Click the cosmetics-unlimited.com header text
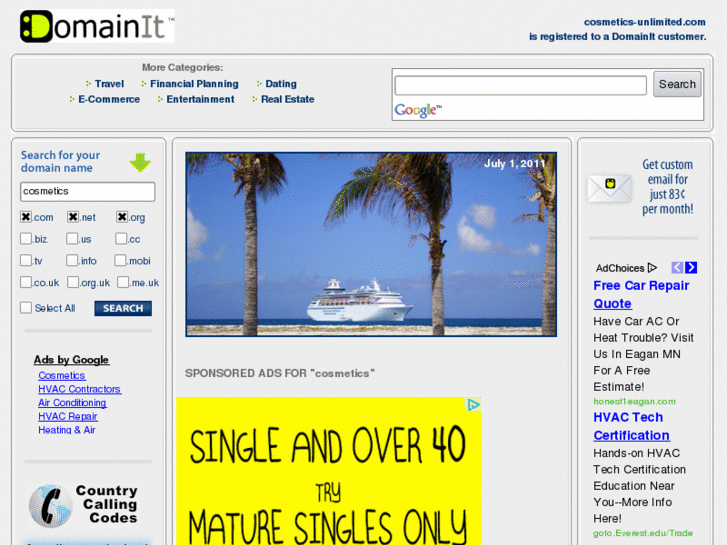Viewport: 727px width, 545px height. click(x=644, y=22)
